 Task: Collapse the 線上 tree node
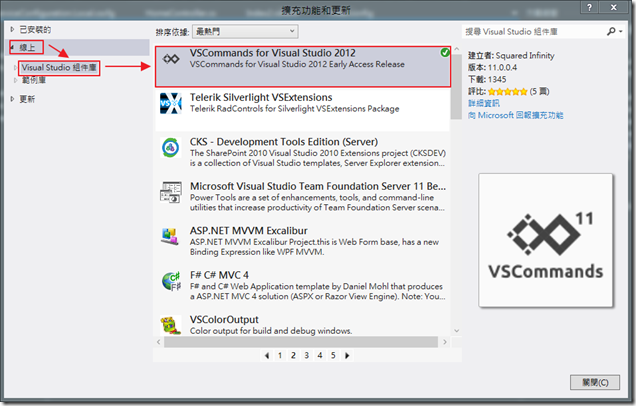point(12,47)
